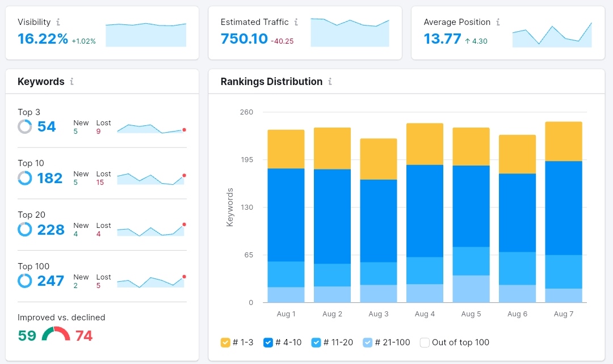Click the Aug 7 axis label
This screenshot has height=364, width=613.
coord(564,314)
